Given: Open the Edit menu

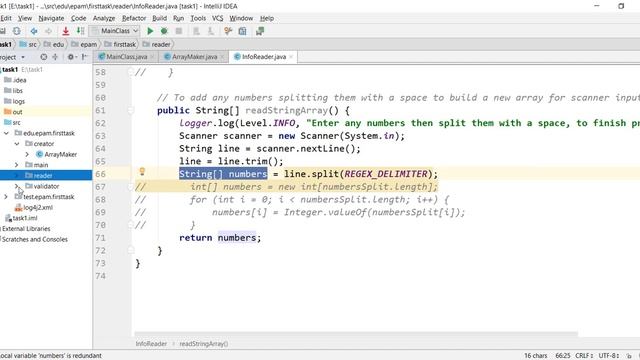Looking at the screenshot, I should 6,18.
